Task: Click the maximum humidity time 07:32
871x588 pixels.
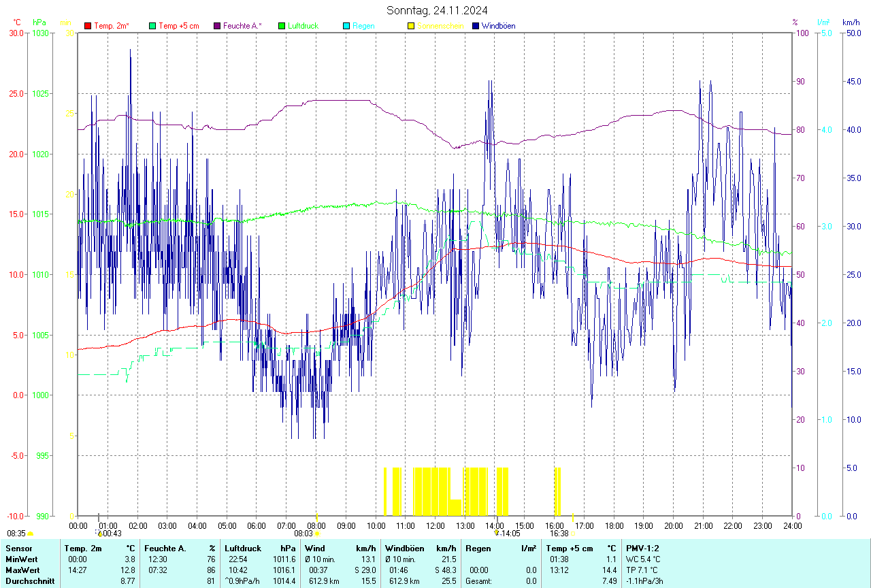Action: point(158,570)
